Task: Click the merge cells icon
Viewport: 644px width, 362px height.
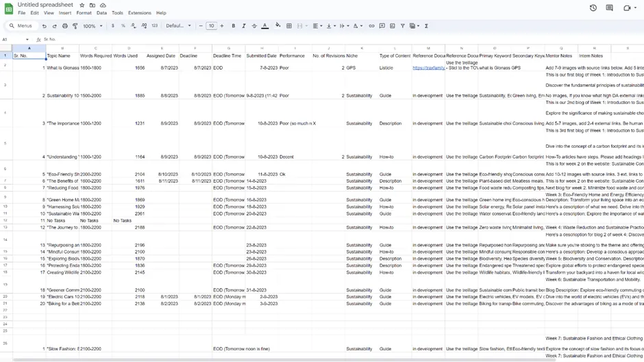Action: [300, 26]
